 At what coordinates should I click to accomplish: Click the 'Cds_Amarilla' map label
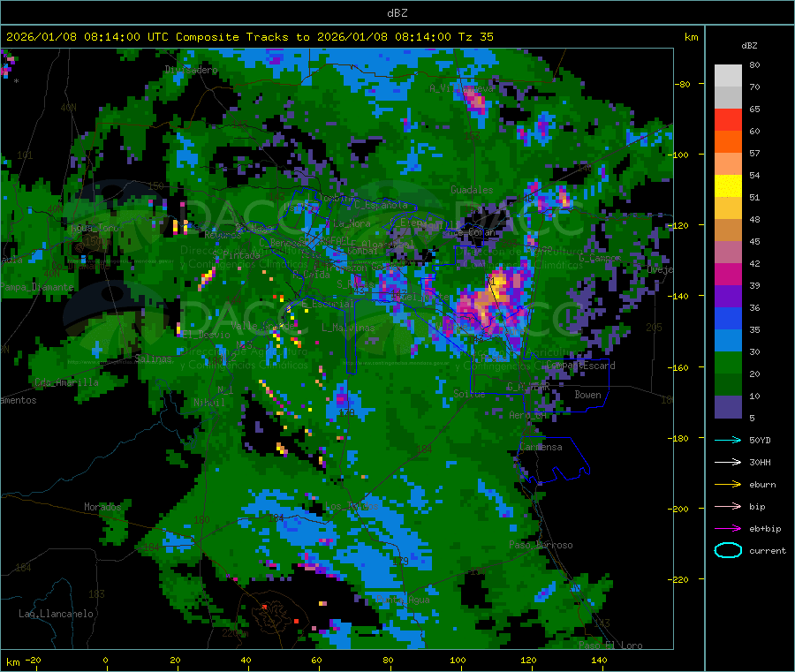click(x=66, y=382)
